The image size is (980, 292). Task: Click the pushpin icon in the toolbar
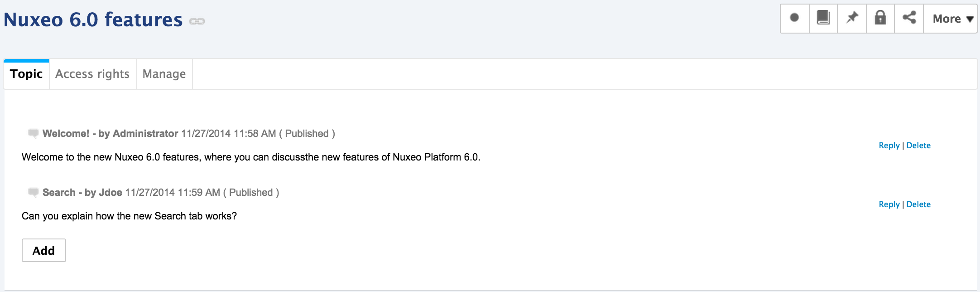[x=852, y=18]
